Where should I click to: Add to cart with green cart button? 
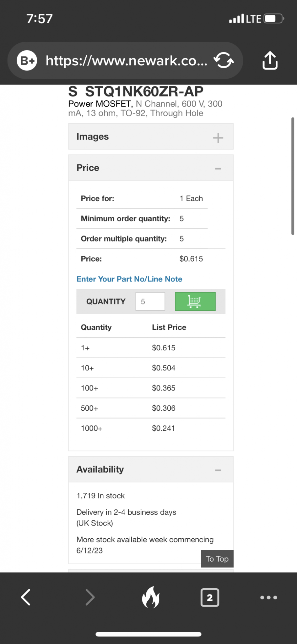(195, 301)
